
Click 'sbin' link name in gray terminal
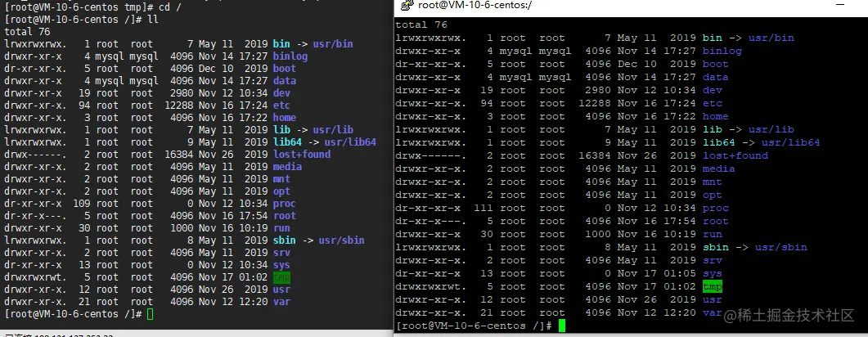pyautogui.click(x=285, y=240)
